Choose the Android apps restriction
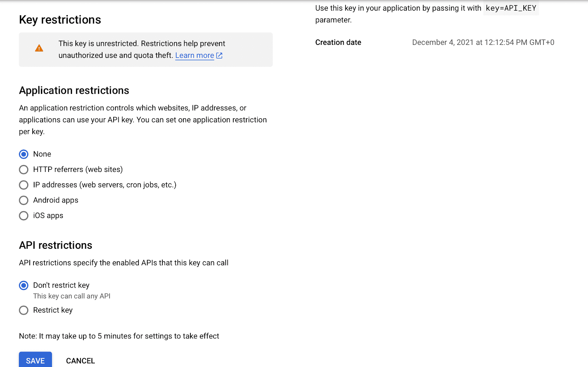The width and height of the screenshot is (588, 367). point(24,201)
